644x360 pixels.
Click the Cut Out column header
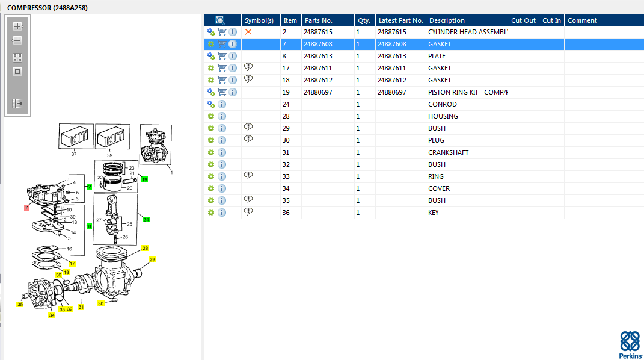pos(523,20)
